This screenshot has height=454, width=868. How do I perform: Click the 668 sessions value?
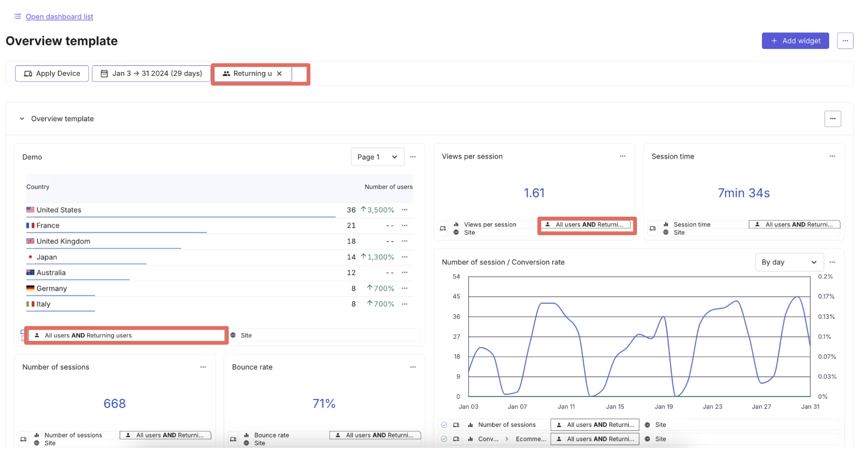point(115,404)
